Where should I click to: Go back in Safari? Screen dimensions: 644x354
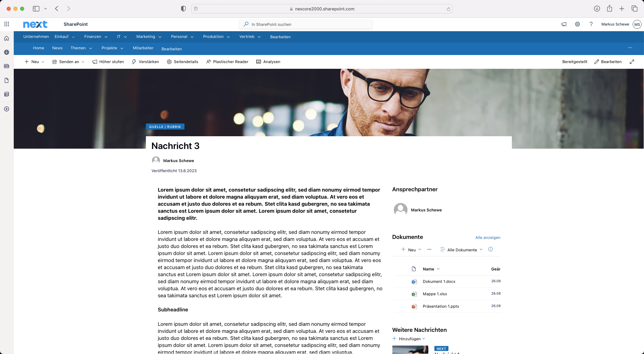(x=57, y=9)
